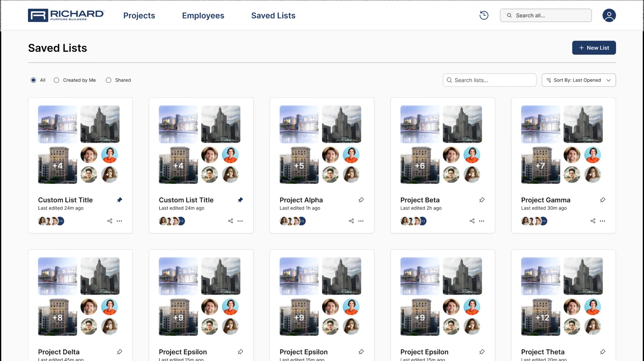Open the Project Delta card title

(x=59, y=352)
